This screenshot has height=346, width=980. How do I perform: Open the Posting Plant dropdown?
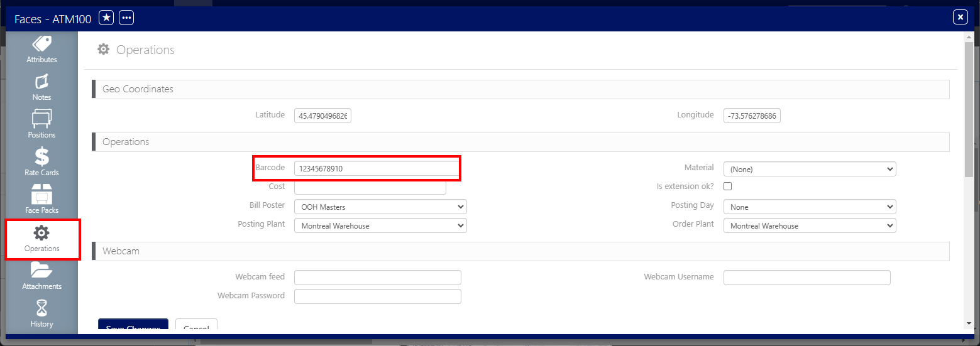pyautogui.click(x=380, y=225)
